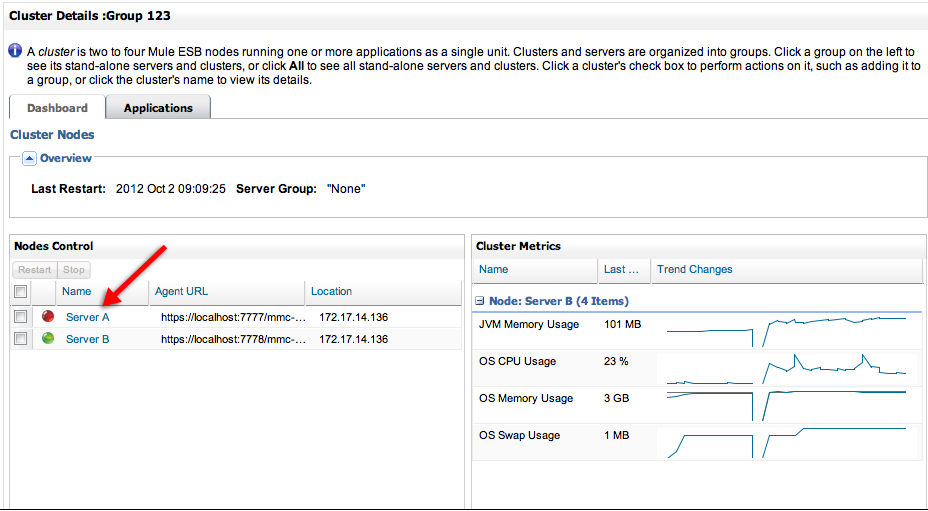Tick the Server A checkbox
Image resolution: width=928 pixels, height=511 pixels.
[x=21, y=317]
